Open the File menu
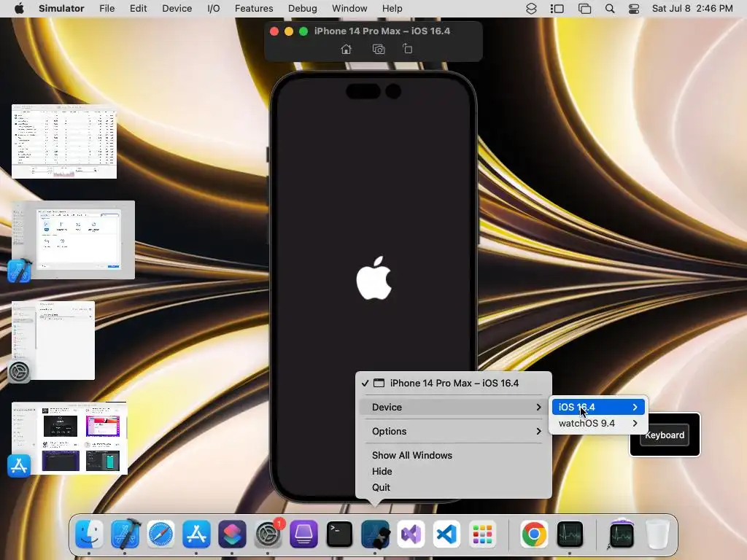Viewport: 747px width, 560px height. click(107, 9)
